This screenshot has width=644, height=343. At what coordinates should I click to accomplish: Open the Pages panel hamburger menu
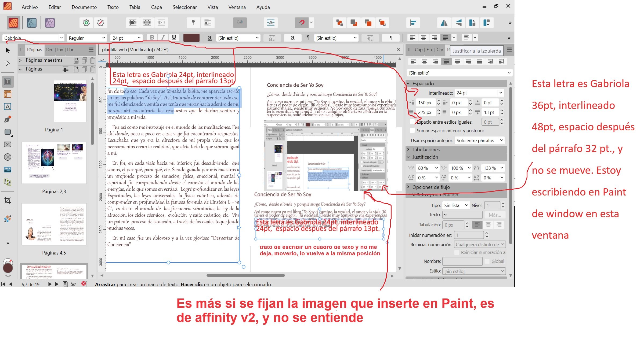pos(91,50)
